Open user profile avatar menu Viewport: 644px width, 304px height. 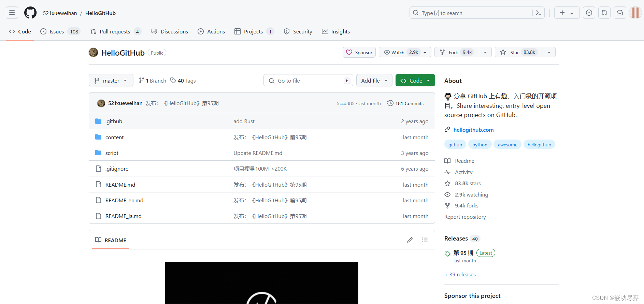pyautogui.click(x=635, y=13)
